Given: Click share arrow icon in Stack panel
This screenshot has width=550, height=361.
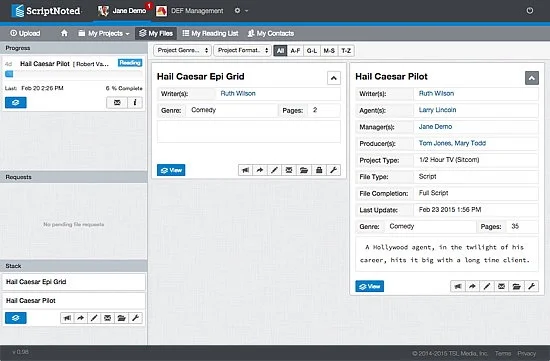Looking at the screenshot, I should [81, 318].
